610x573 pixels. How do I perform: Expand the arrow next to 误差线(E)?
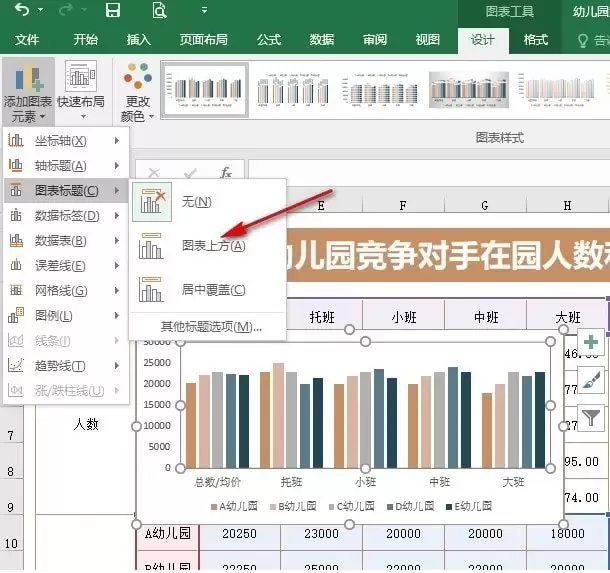pos(117,266)
